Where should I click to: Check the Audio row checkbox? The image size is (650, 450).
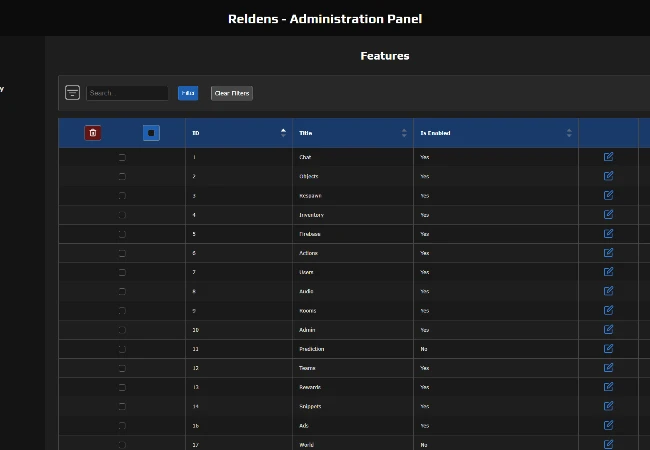122,292
